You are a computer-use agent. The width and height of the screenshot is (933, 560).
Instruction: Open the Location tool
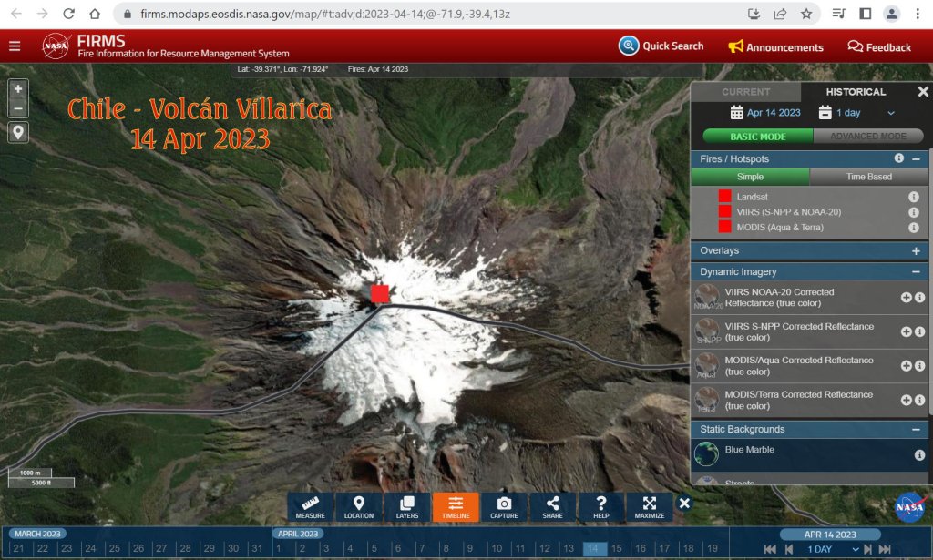(x=359, y=507)
